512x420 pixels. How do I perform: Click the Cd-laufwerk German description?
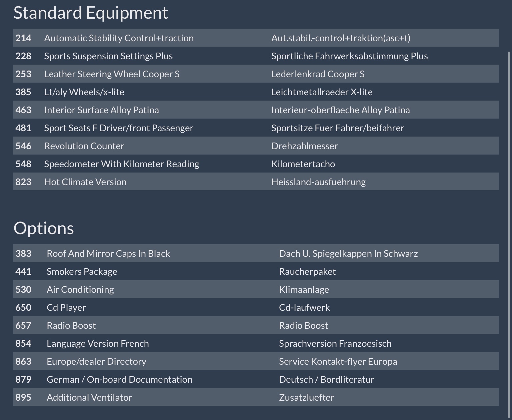tap(304, 307)
